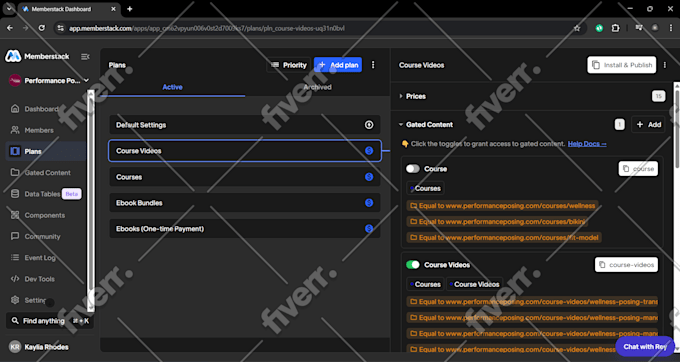Click the Gated Content count badge
Viewport: 680px width, 362px height.
(619, 124)
